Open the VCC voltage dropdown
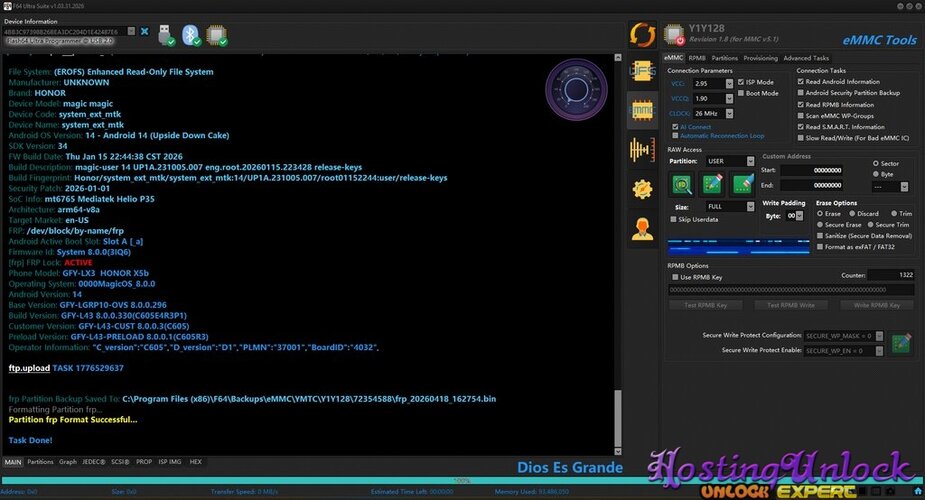The height and width of the screenshot is (500, 925). pyautogui.click(x=729, y=84)
